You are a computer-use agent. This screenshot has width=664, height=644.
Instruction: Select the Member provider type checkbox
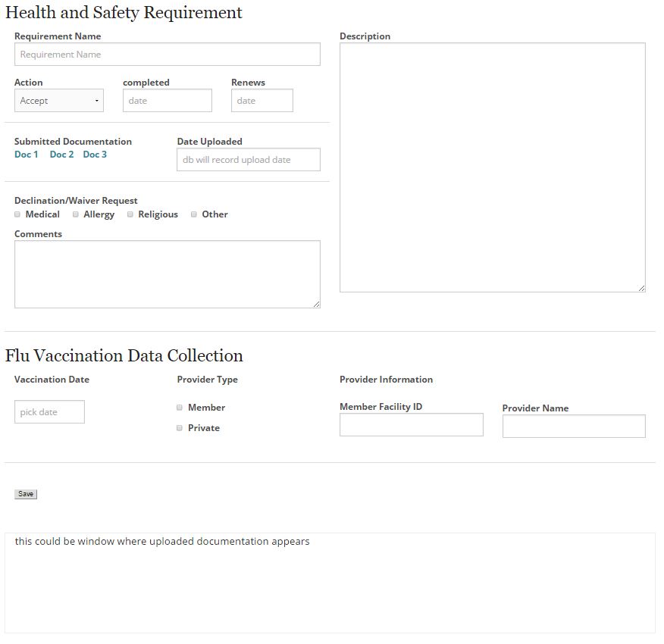click(x=180, y=408)
